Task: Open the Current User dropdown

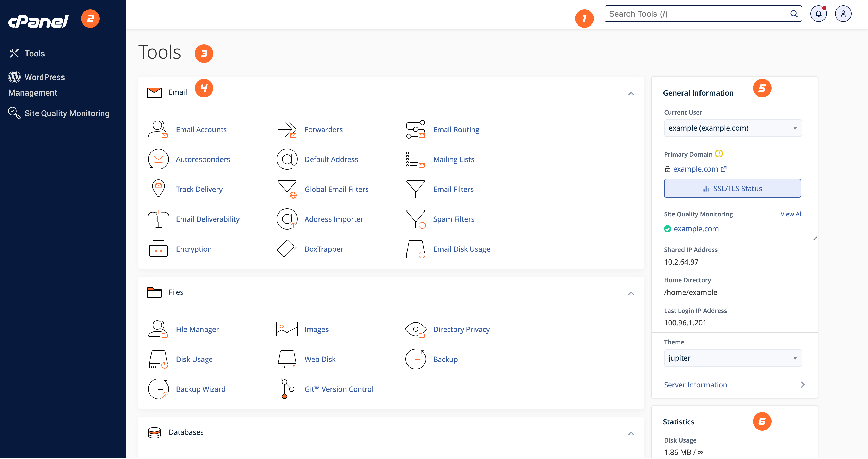Action: point(732,128)
